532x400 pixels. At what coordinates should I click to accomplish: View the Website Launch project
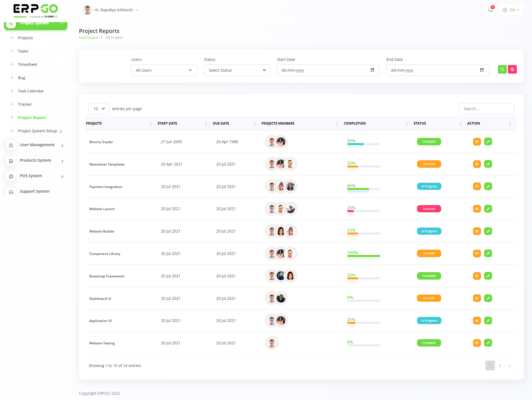click(477, 209)
